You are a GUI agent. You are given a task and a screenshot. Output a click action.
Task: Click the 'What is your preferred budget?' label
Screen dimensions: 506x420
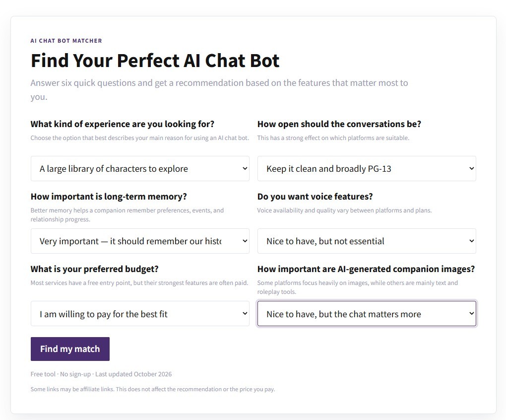point(95,269)
